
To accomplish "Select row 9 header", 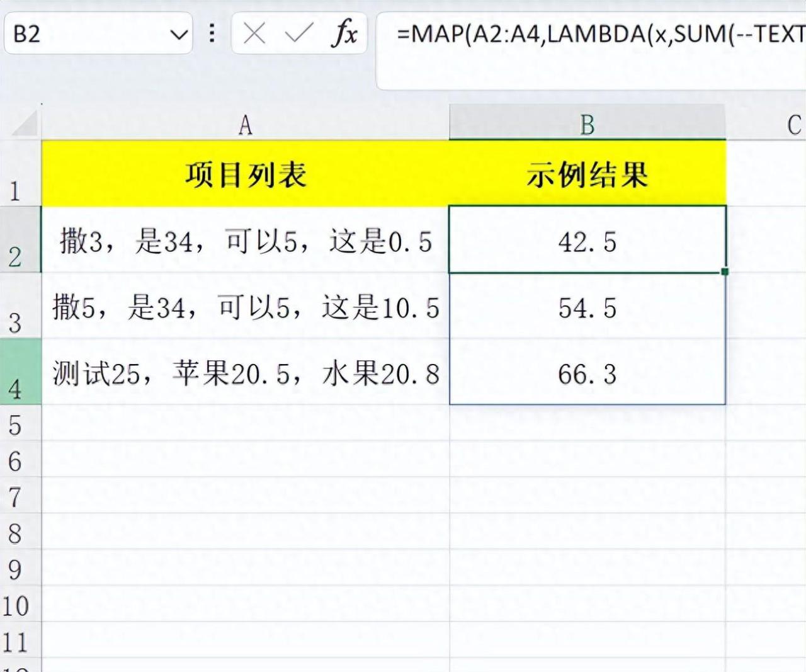I will tap(20, 567).
